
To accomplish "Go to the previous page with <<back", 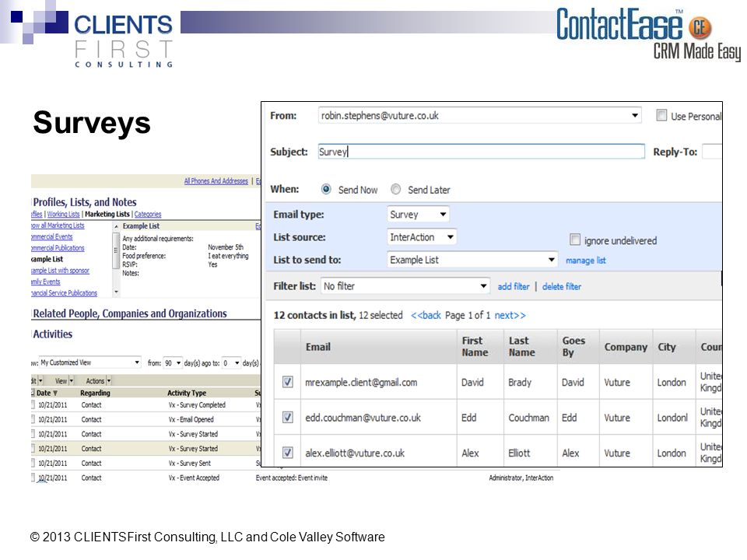I will tap(426, 315).
